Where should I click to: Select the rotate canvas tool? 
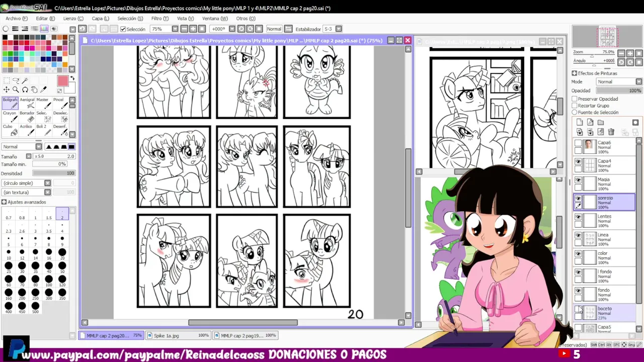tap(25, 89)
